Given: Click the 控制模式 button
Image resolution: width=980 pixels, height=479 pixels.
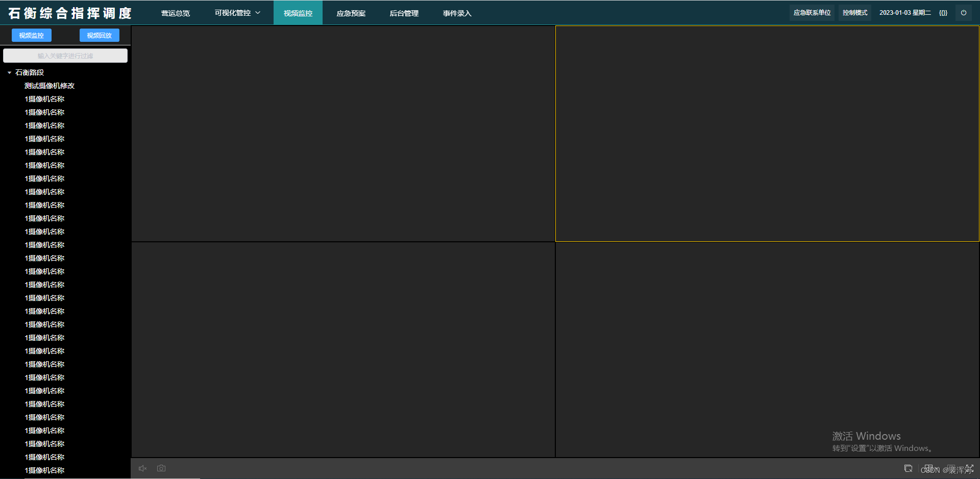Looking at the screenshot, I should (855, 13).
